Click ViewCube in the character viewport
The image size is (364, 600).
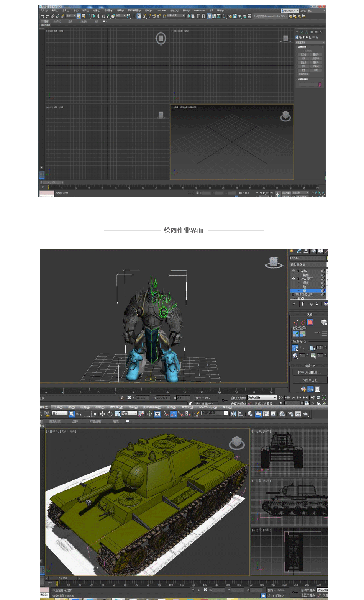(x=273, y=262)
